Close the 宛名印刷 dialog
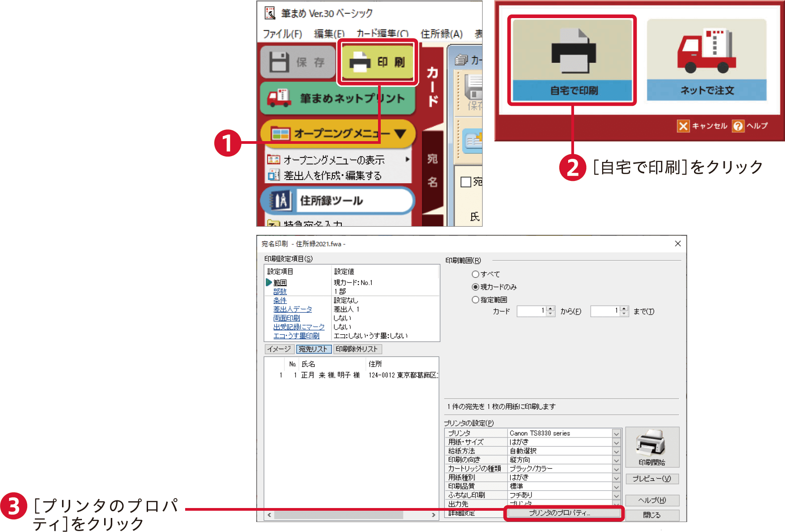 coord(678,243)
